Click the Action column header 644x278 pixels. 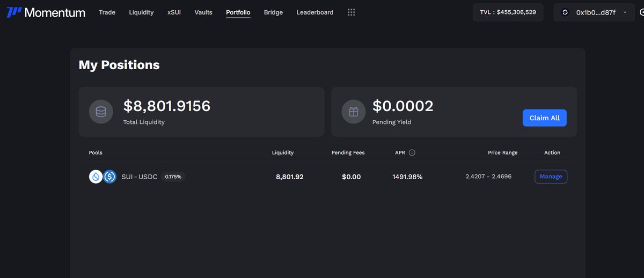552,152
